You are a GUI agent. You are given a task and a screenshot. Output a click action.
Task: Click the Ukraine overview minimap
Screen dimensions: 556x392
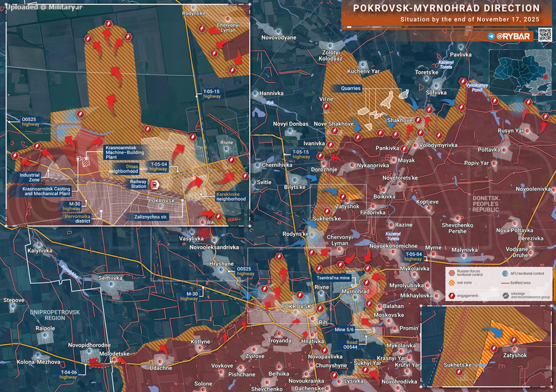click(x=520, y=72)
